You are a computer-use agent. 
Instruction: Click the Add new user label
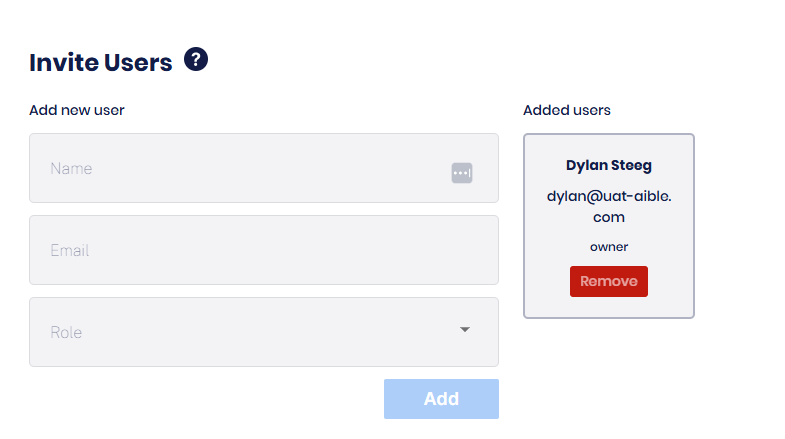point(77,110)
